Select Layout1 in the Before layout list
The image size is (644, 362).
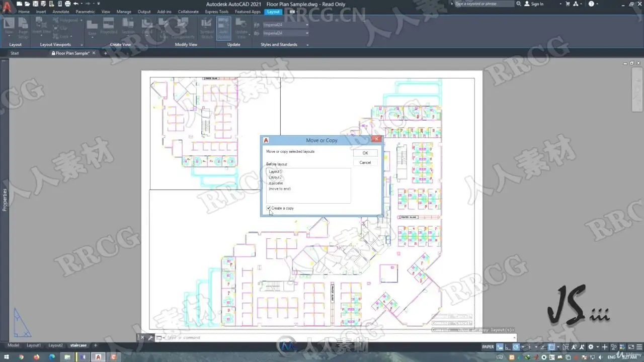[x=275, y=172]
